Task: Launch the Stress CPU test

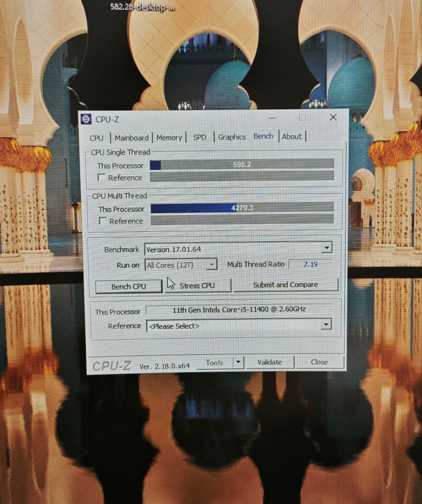Action: click(198, 285)
